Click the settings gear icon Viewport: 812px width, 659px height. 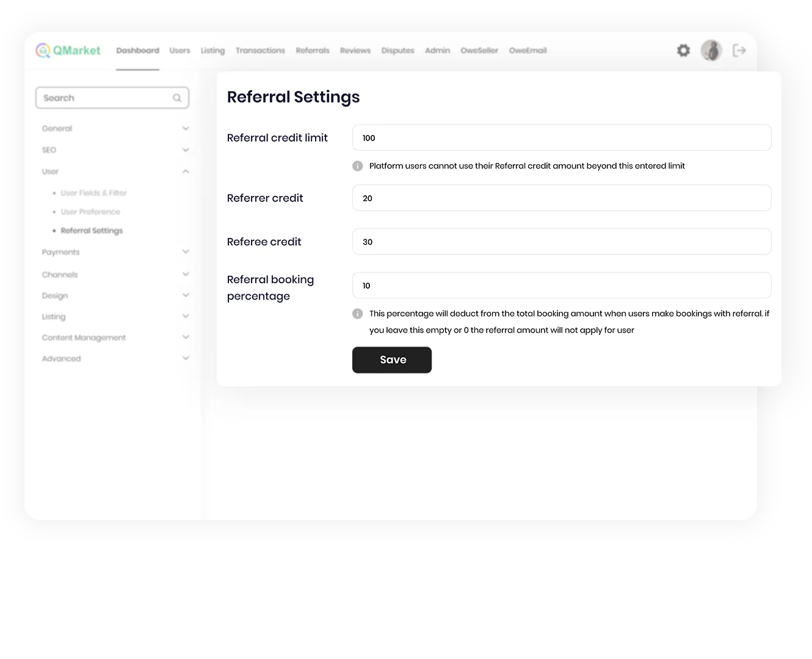[683, 51]
